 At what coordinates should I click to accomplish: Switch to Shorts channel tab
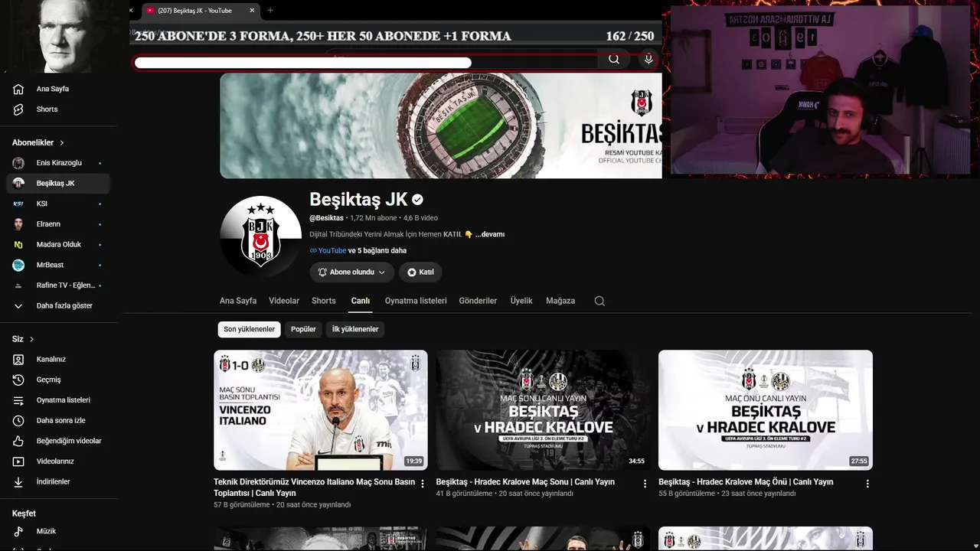click(x=324, y=301)
